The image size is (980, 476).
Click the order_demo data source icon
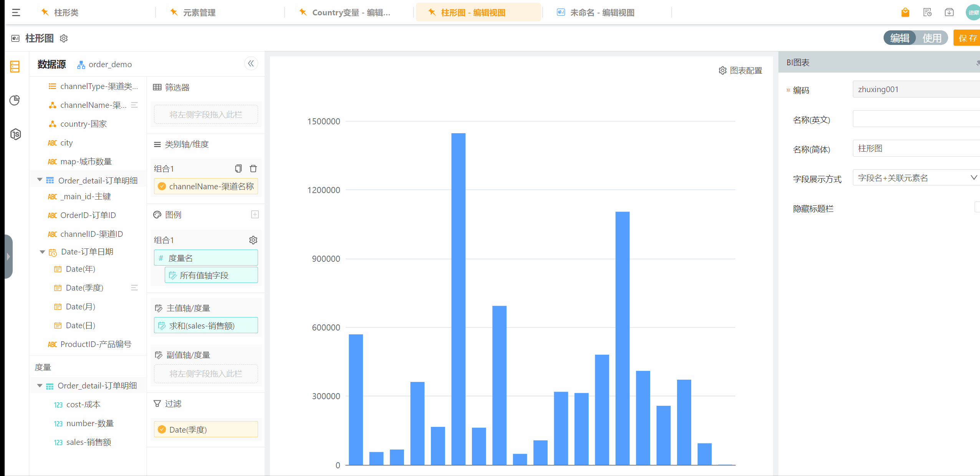[81, 64]
